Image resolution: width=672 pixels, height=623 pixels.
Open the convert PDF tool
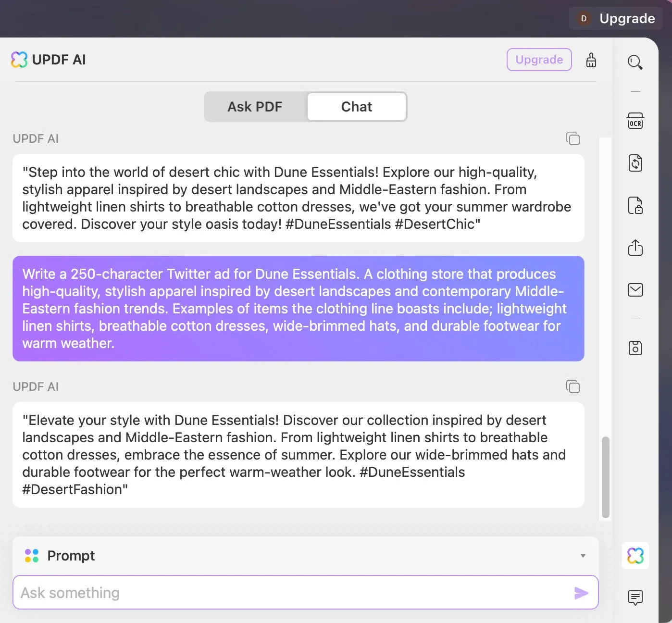635,163
